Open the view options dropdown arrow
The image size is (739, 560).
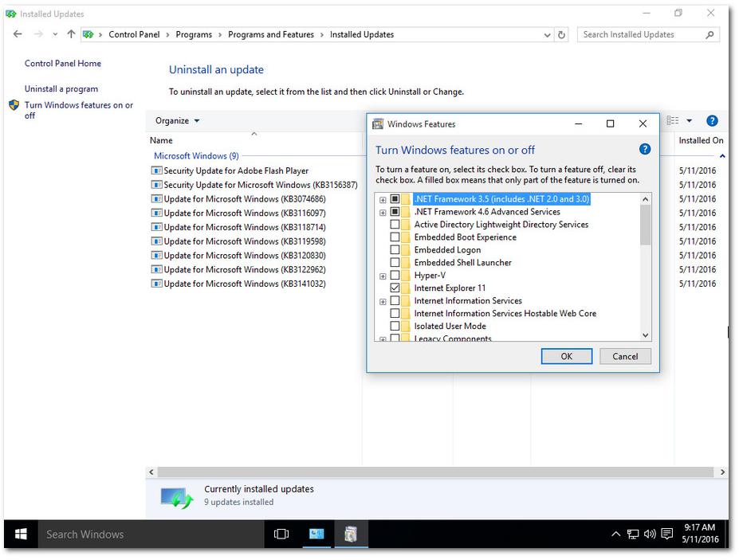tap(689, 121)
